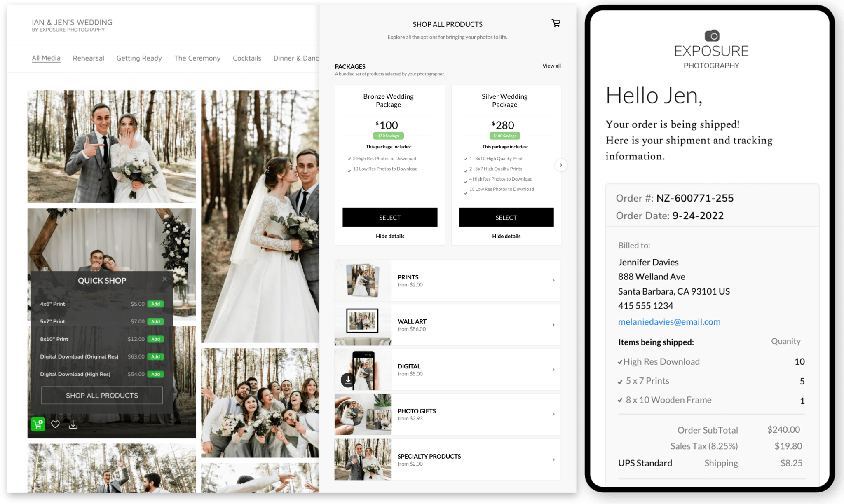Download the photo via the download arrow icon
The width and height of the screenshot is (844, 504).
tap(73, 424)
